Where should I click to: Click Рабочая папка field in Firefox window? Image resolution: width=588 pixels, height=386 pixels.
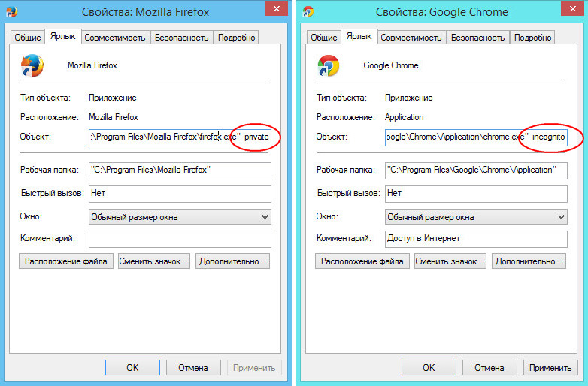pos(180,170)
